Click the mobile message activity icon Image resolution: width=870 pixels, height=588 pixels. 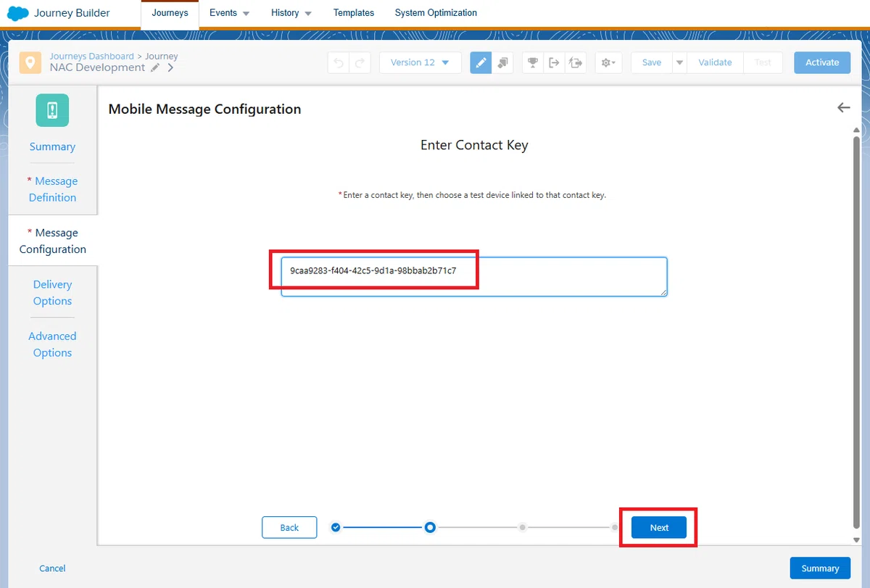click(52, 111)
